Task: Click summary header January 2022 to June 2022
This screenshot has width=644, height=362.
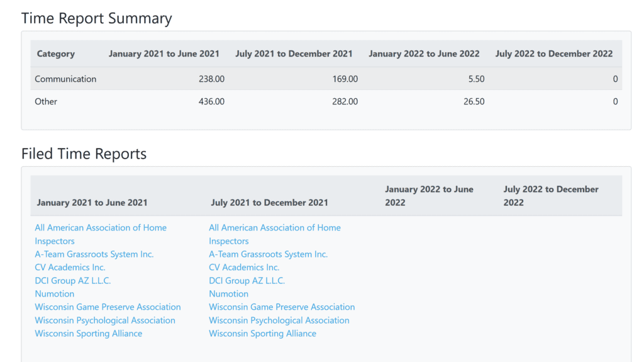Action: [x=424, y=54]
